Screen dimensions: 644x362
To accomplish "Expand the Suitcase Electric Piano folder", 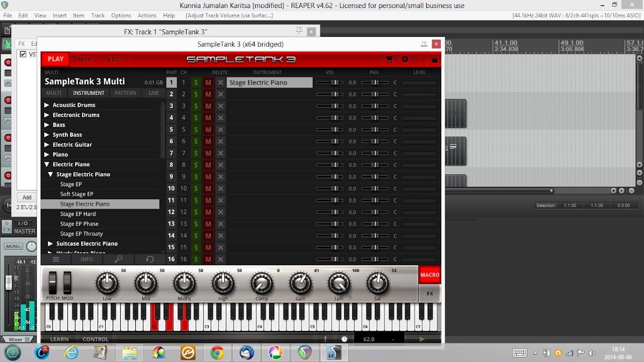I will click(x=50, y=244).
